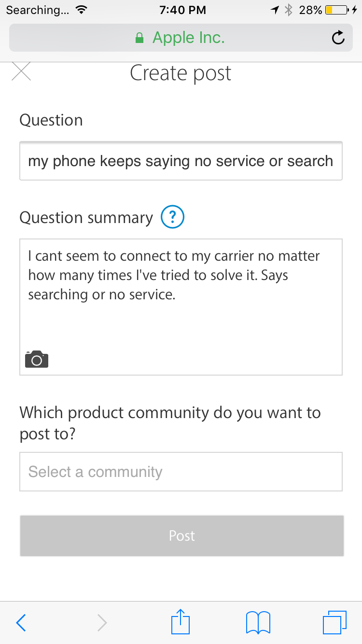This screenshot has width=362, height=644.
Task: Tap the location services arrow icon
Action: [275, 10]
